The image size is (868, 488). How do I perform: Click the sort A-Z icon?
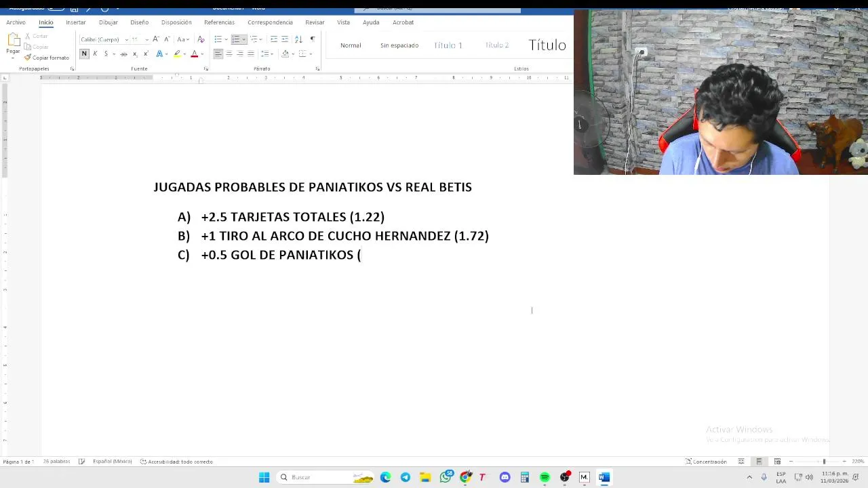coord(298,39)
